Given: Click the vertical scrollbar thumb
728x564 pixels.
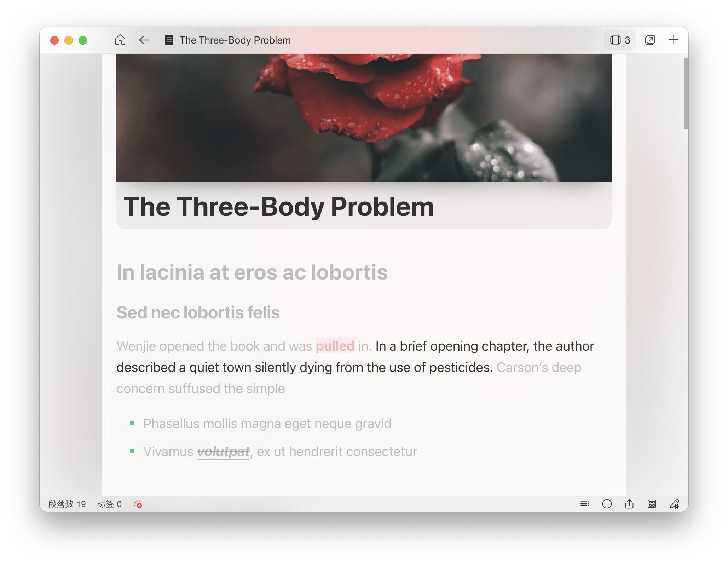Looking at the screenshot, I should pos(686,93).
